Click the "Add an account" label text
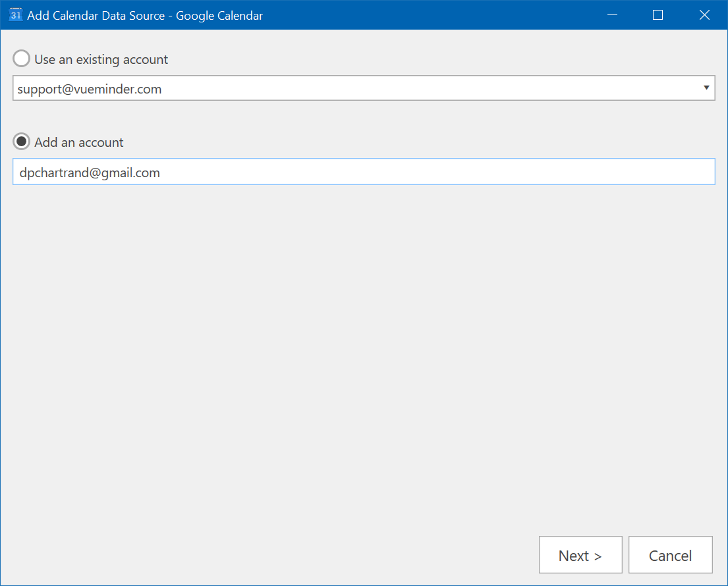The width and height of the screenshot is (728, 586). (79, 142)
